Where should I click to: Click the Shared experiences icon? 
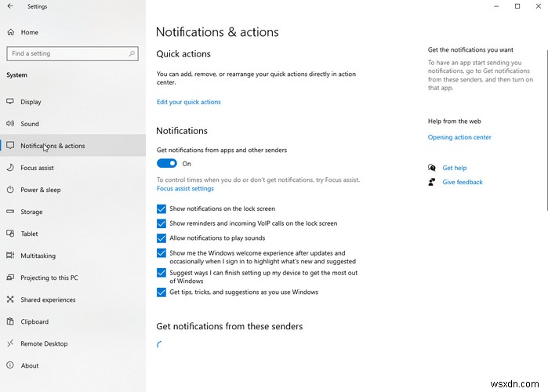tap(10, 299)
